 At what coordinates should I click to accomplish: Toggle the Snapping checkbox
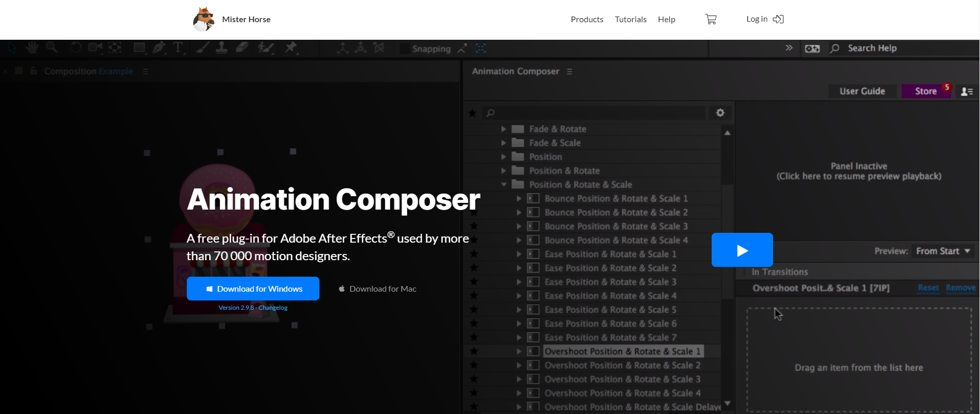pos(405,49)
